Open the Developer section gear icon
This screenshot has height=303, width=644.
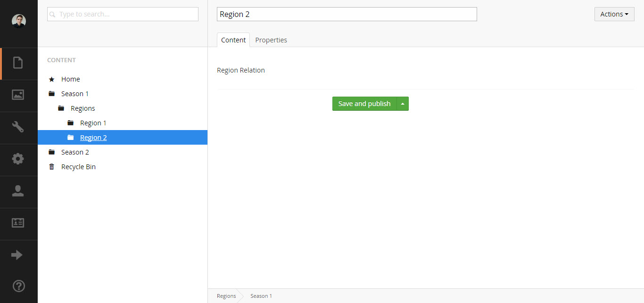pos(18,159)
